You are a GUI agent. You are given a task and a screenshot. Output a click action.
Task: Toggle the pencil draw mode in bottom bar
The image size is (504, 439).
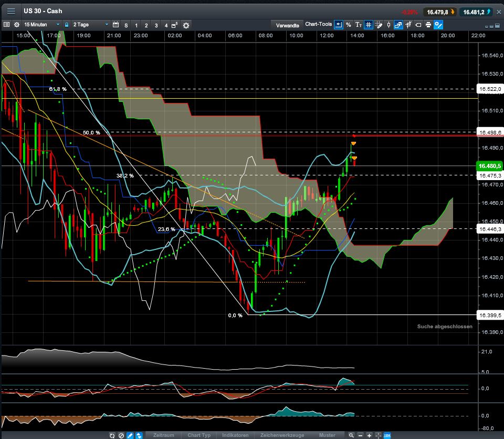(x=130, y=435)
